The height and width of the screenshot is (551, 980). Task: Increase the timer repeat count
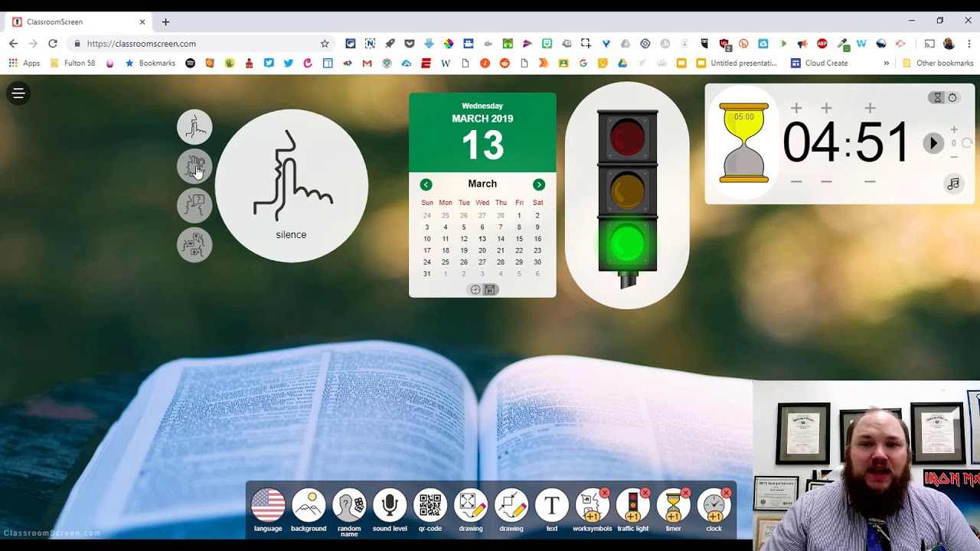pos(954,129)
